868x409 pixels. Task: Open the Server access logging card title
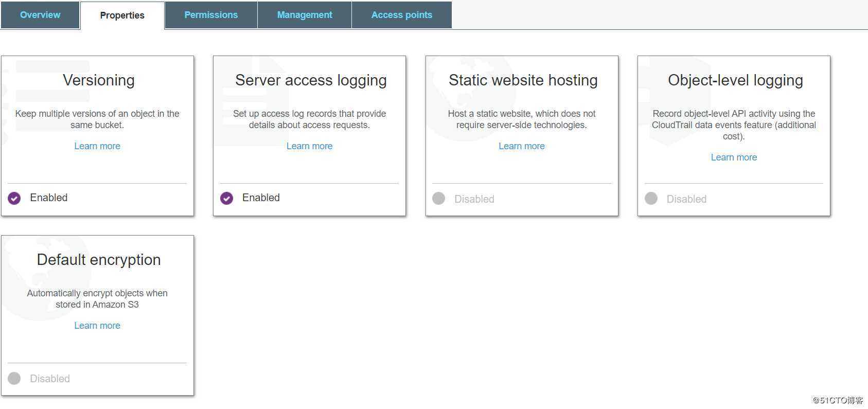click(311, 80)
